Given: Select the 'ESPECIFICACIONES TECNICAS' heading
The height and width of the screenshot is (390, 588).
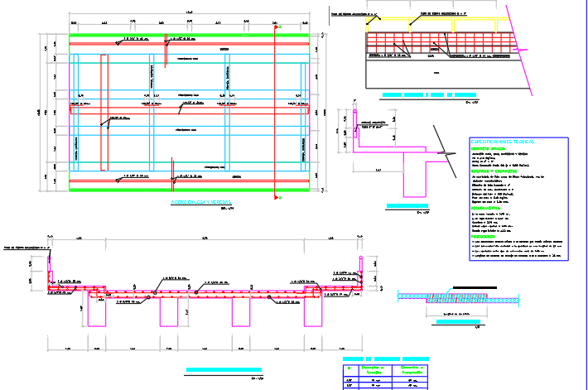Looking at the screenshot, I should [502, 142].
